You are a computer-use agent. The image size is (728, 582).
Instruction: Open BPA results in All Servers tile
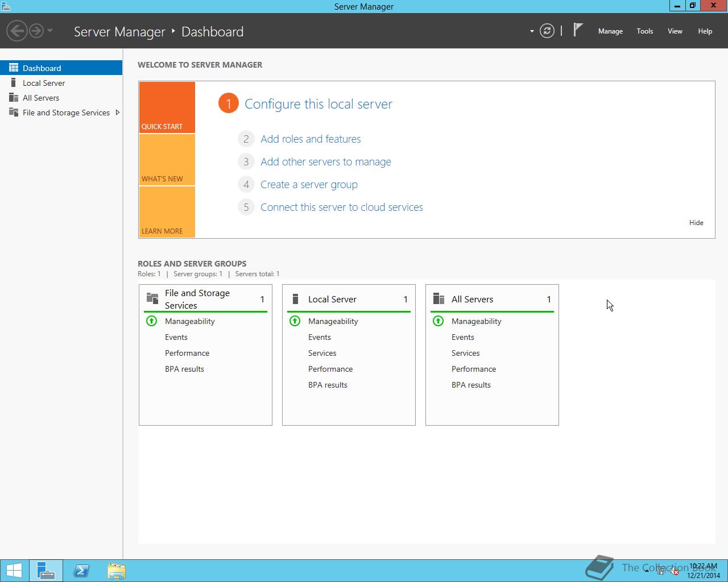(471, 385)
